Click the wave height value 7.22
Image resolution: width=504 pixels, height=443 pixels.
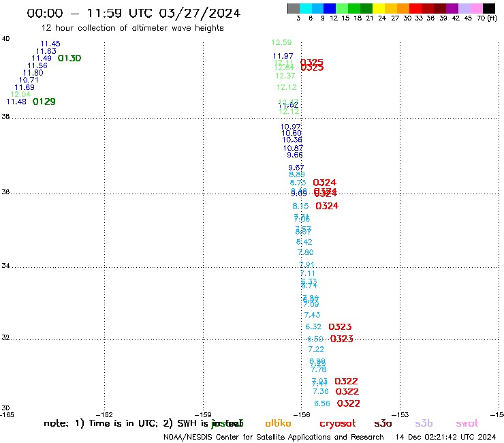click(x=316, y=349)
